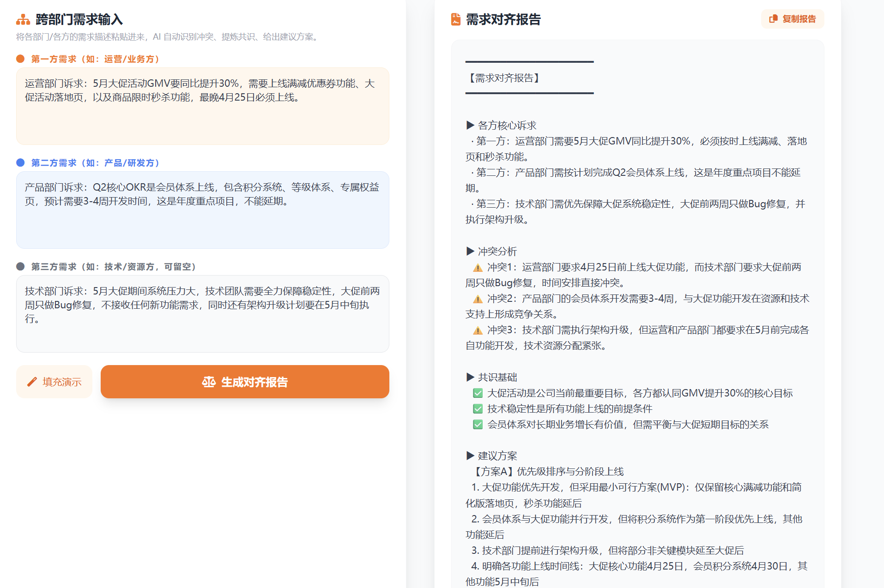Click the copy icon in 复制报告 button
Image resolution: width=884 pixels, height=588 pixels.
[x=773, y=19]
